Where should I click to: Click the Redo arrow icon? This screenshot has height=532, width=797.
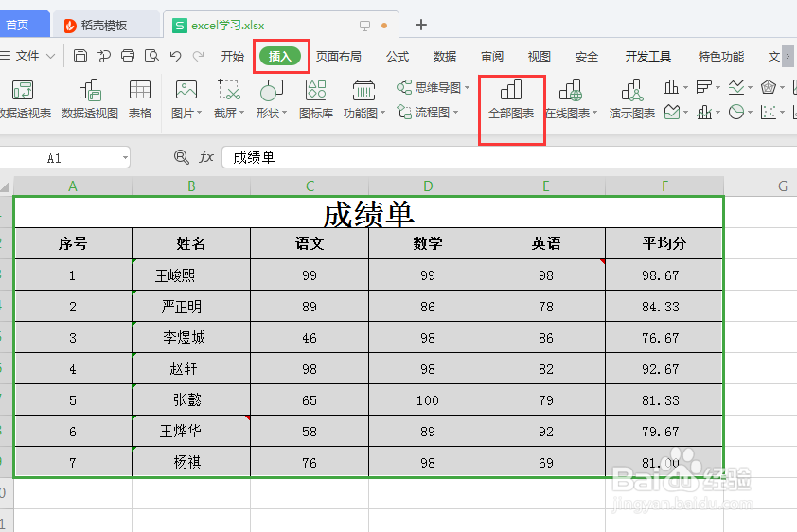click(x=198, y=56)
